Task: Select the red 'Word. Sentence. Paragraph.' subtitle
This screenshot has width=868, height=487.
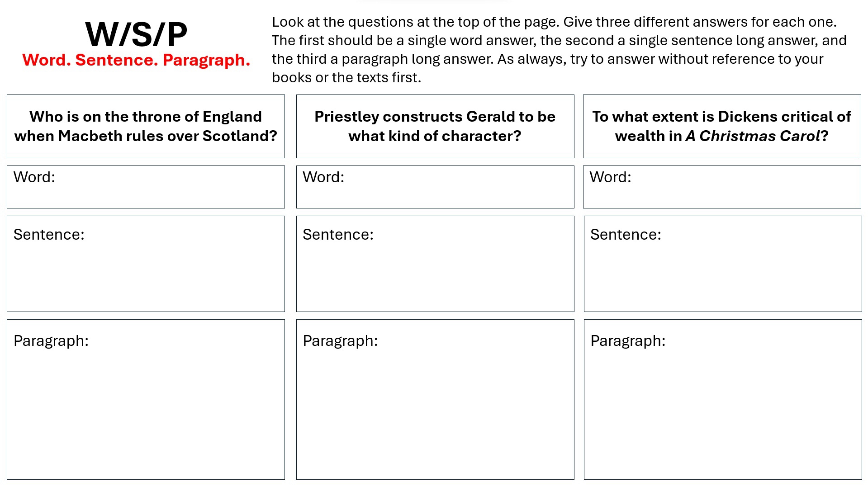Action: (136, 60)
